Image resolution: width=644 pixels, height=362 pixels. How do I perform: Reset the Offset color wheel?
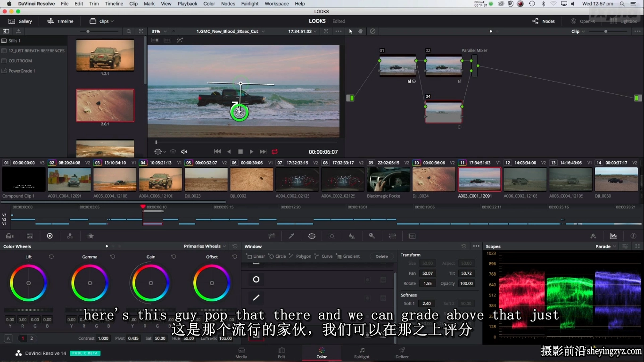[x=235, y=256]
